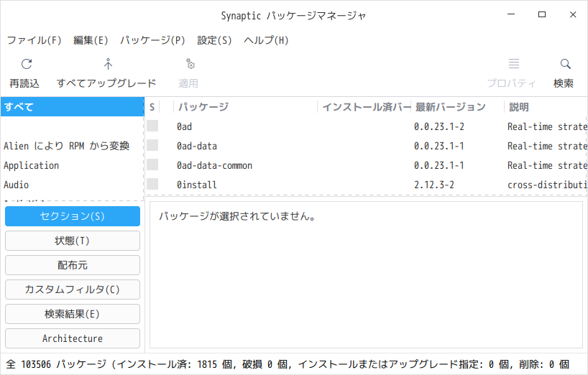Minimize the Synaptic window

(511, 14)
